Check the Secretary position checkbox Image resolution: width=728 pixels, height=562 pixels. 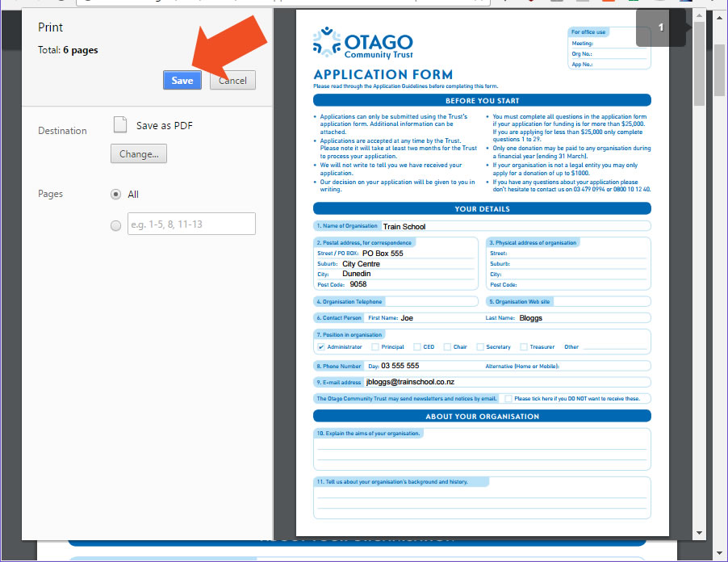(479, 346)
